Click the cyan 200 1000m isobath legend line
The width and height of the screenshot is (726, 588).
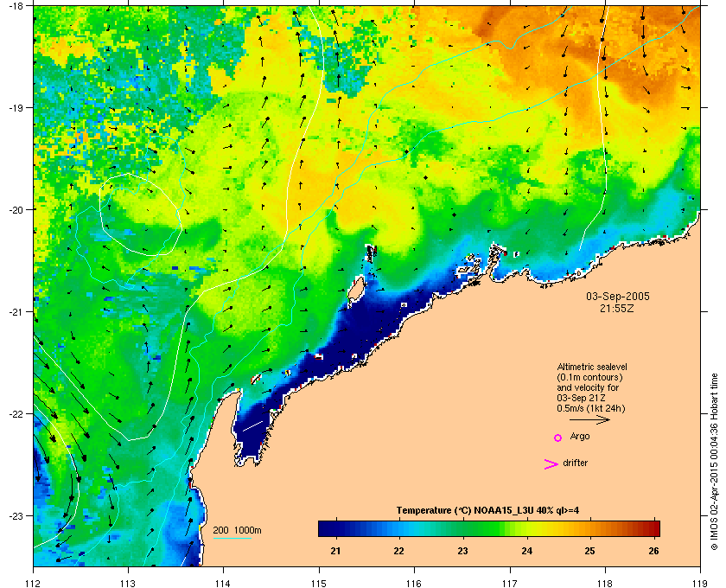pyautogui.click(x=232, y=538)
